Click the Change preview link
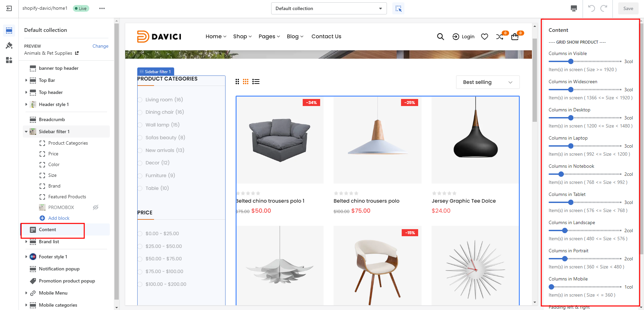The height and width of the screenshot is (310, 644). [x=100, y=46]
